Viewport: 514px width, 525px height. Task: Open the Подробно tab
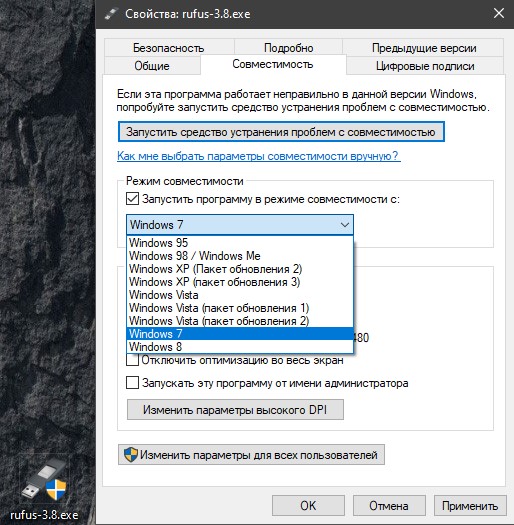pos(288,48)
